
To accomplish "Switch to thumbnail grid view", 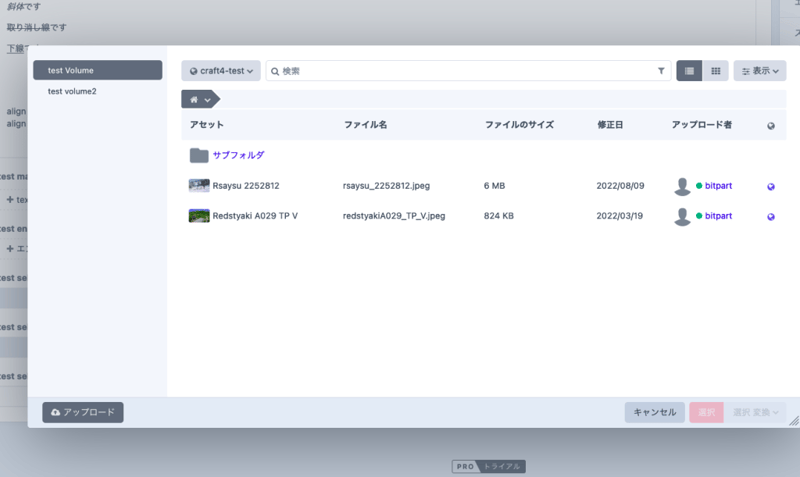I will [x=716, y=71].
